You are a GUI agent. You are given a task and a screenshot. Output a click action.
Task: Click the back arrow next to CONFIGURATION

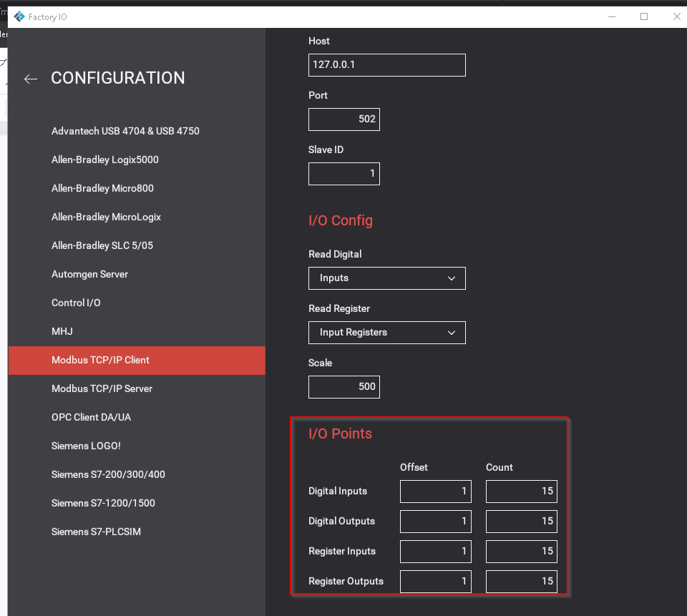point(31,79)
